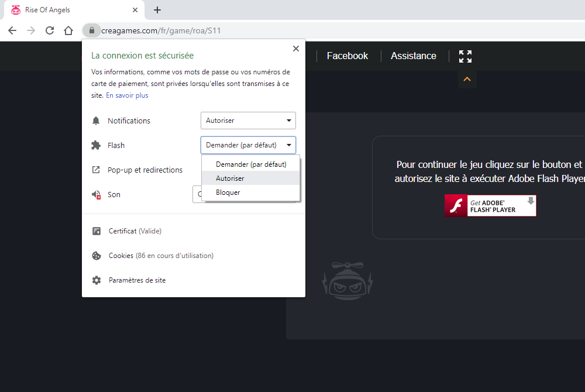View the Certificat (Valide) details
This screenshot has height=392, width=585.
click(135, 231)
